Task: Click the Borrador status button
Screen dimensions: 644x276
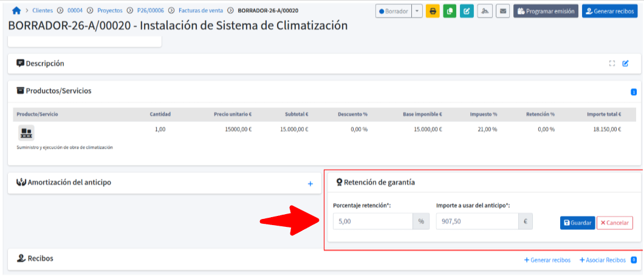Action: click(394, 11)
